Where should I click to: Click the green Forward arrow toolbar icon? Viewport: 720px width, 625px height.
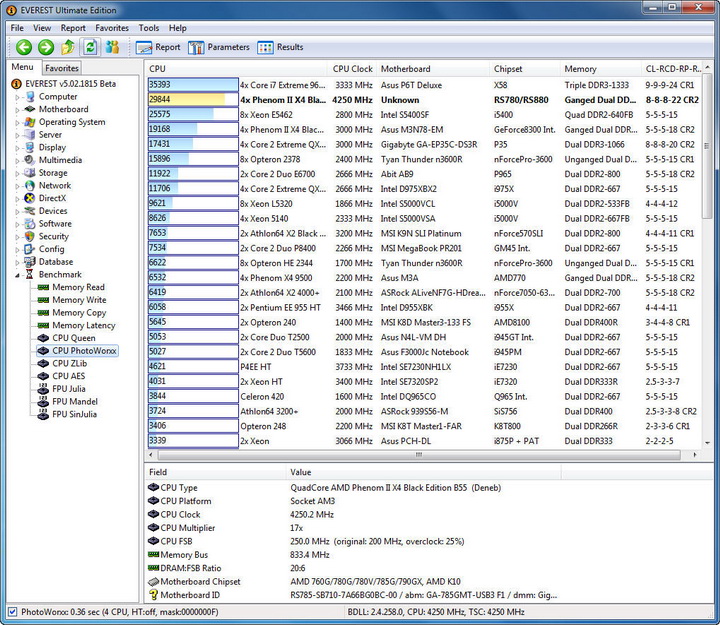click(x=45, y=47)
